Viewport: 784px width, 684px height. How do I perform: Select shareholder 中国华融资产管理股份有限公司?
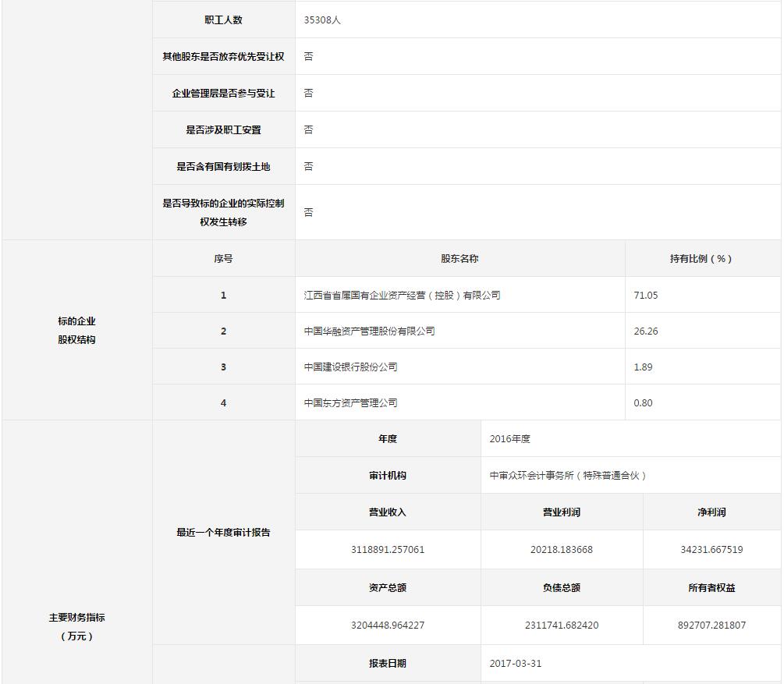pyautogui.click(x=369, y=331)
